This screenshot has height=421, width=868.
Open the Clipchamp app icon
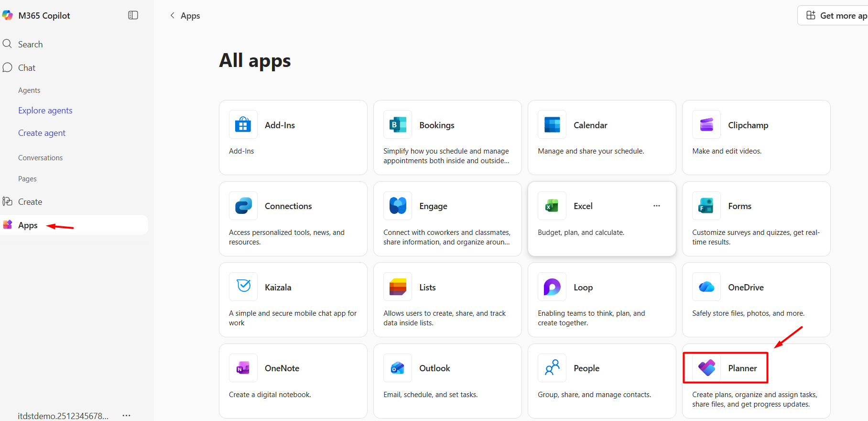click(x=706, y=125)
